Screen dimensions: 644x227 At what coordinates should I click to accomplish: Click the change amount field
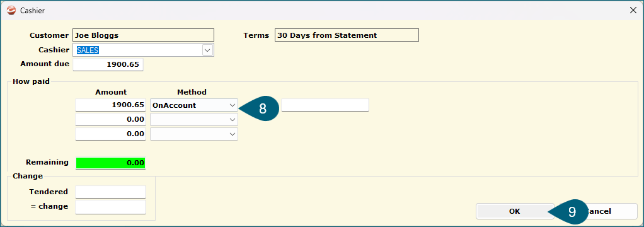point(110,207)
